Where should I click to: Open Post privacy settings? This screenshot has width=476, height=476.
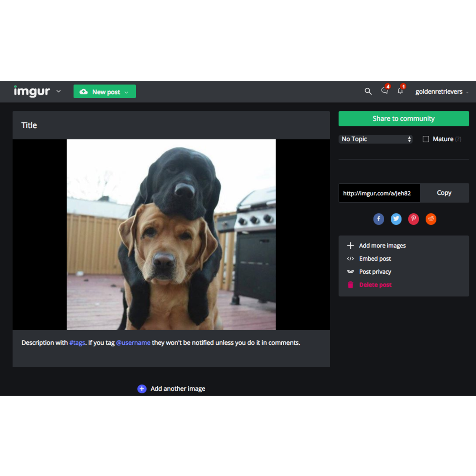tap(375, 271)
